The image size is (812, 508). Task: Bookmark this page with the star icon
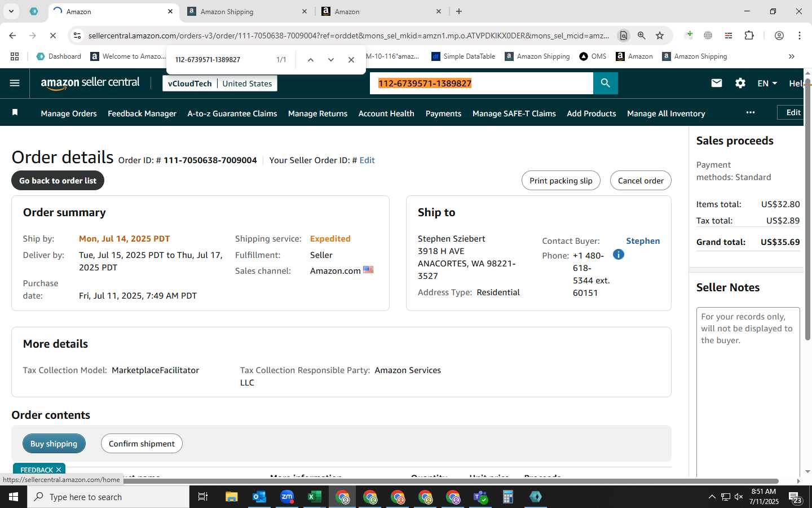tap(660, 36)
